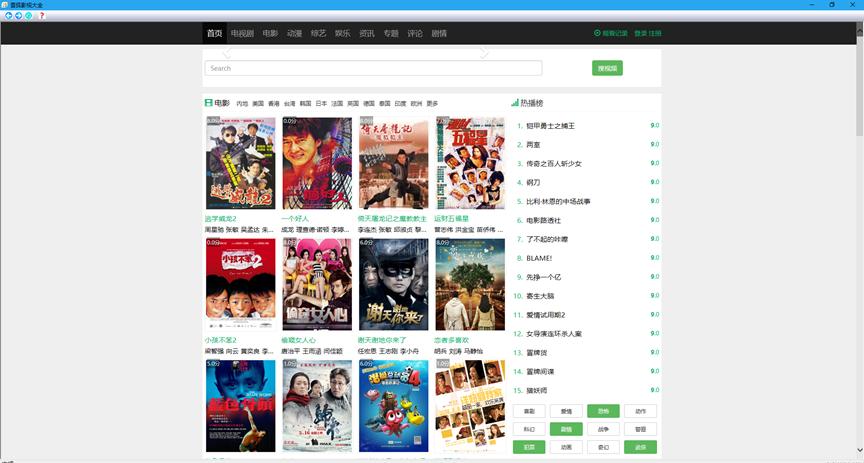This screenshot has height=463, width=864.
Task: Select the 科幻 genre button
Action: (x=529, y=429)
